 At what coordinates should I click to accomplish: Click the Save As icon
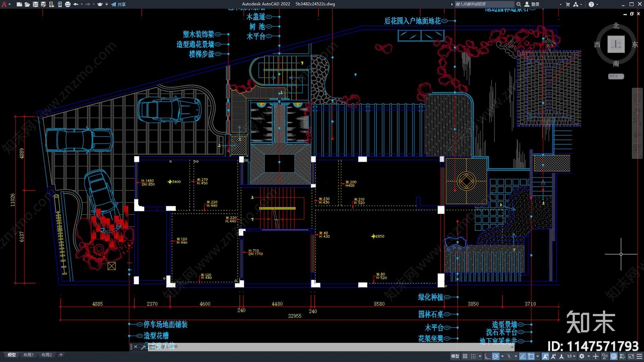[x=43, y=4]
